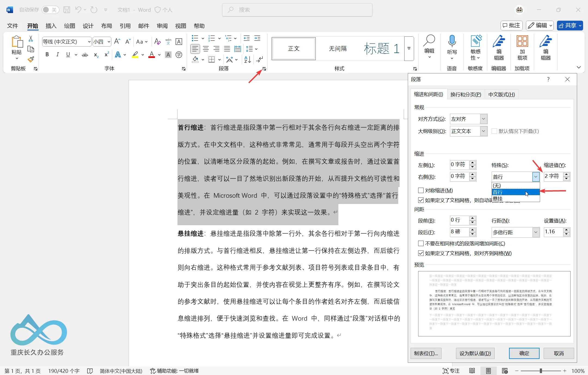
Task: Check the mirror indents (对称缩进) box
Action: (x=421, y=190)
